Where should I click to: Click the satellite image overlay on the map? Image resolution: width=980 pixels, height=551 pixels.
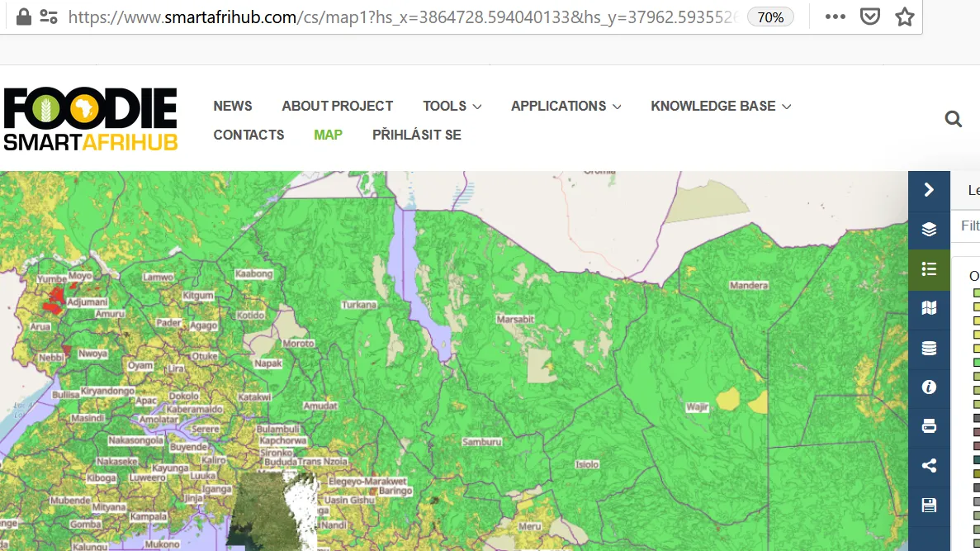click(x=272, y=511)
